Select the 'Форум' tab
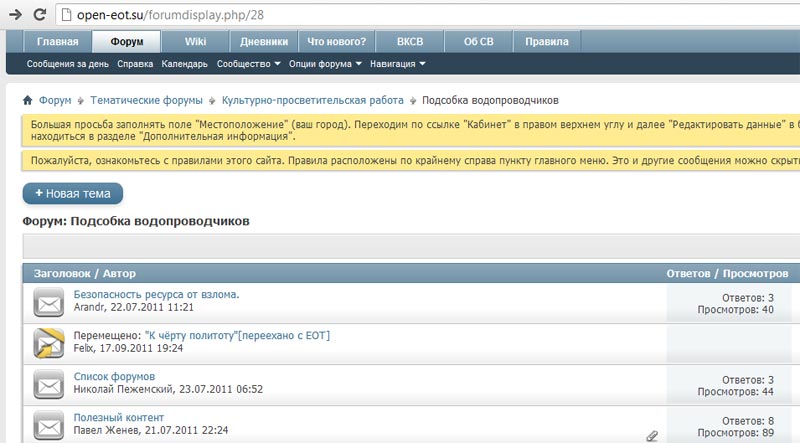800x443 pixels. [127, 41]
